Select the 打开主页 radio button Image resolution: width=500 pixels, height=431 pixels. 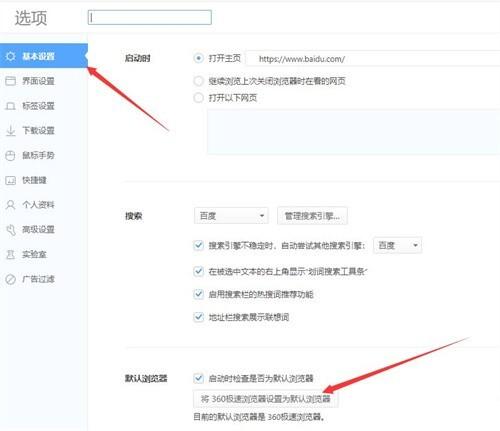[198, 58]
